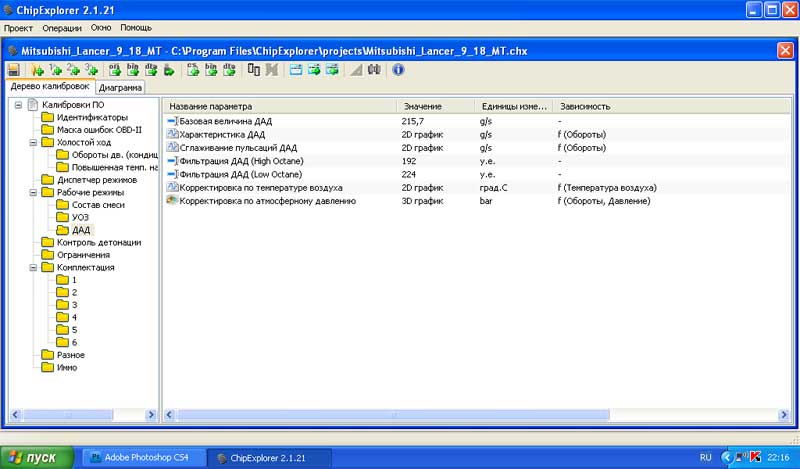Click the пуск Start button
800x469 pixels.
click(38, 457)
